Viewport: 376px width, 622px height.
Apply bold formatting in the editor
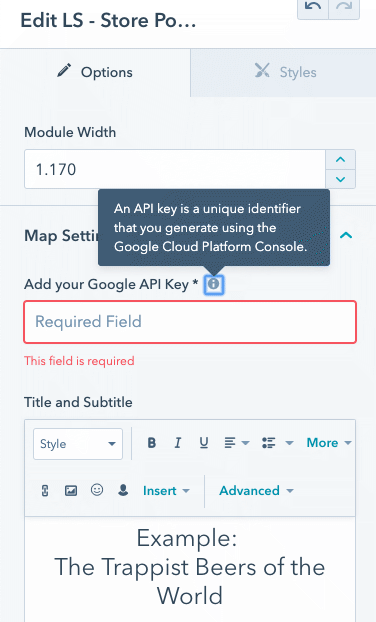[152, 443]
